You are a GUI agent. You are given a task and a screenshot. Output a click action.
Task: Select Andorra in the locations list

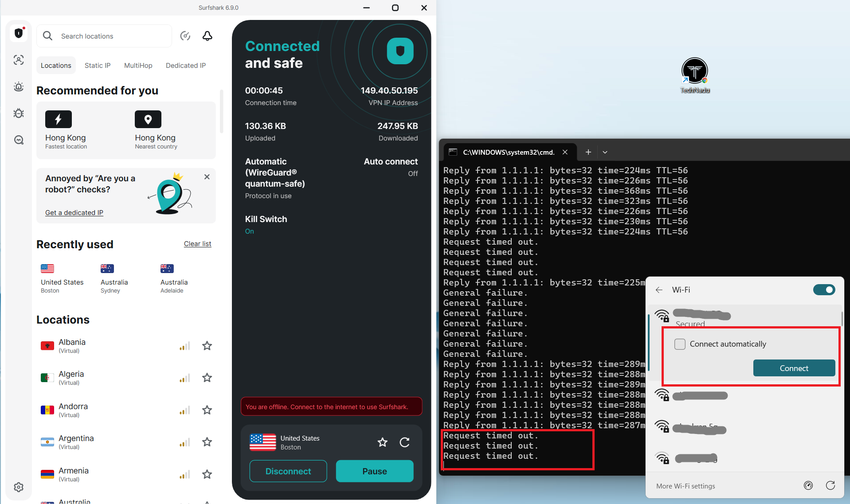click(126, 410)
